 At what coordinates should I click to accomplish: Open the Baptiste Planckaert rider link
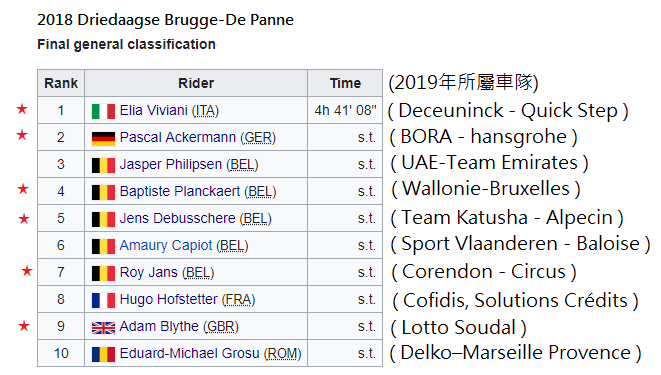(180, 191)
